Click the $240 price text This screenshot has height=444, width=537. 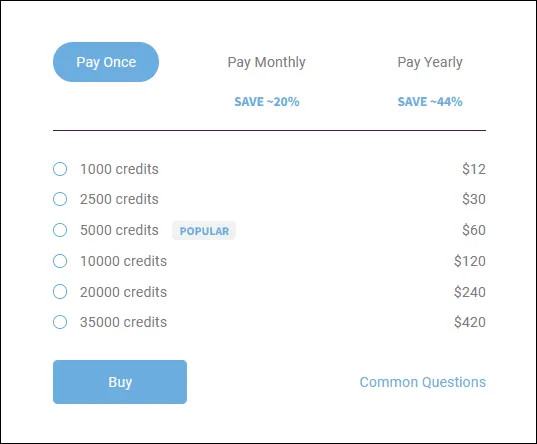(x=470, y=292)
